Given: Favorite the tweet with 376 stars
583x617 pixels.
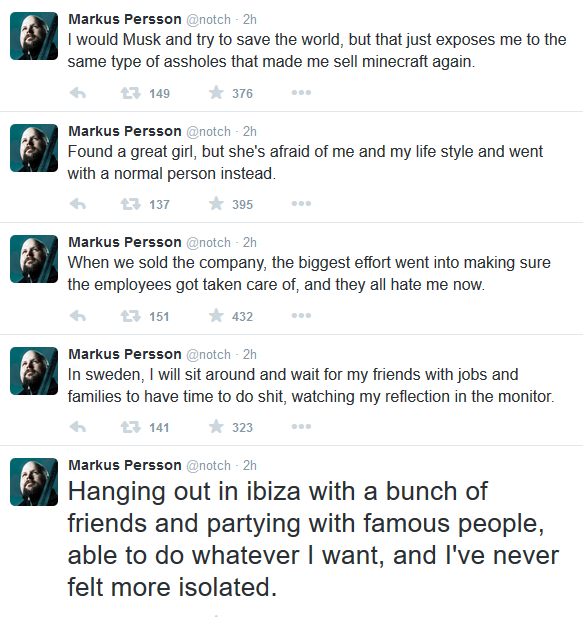Looking at the screenshot, I should 216,93.
